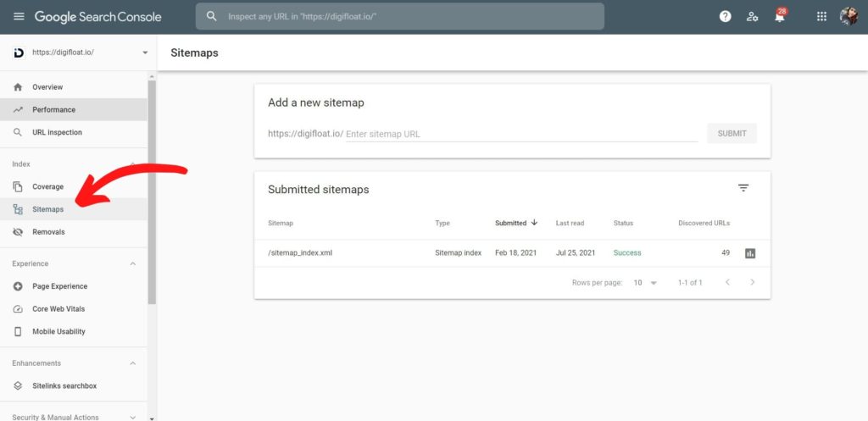
Task: Open the Mobile Usability report
Action: click(74, 331)
